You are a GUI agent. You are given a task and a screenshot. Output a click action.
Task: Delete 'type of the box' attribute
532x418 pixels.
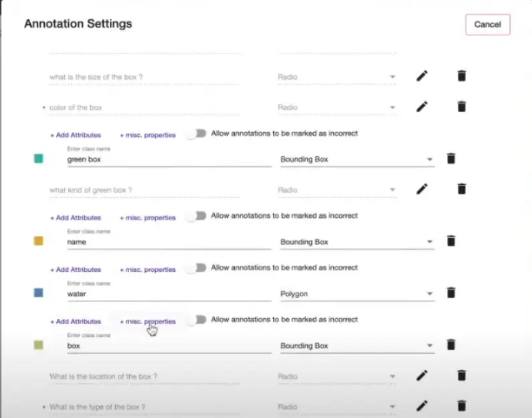461,406
